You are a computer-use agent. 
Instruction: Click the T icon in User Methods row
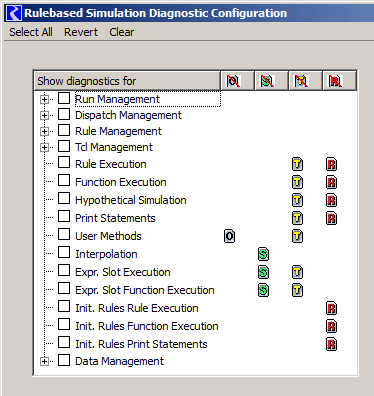click(297, 236)
